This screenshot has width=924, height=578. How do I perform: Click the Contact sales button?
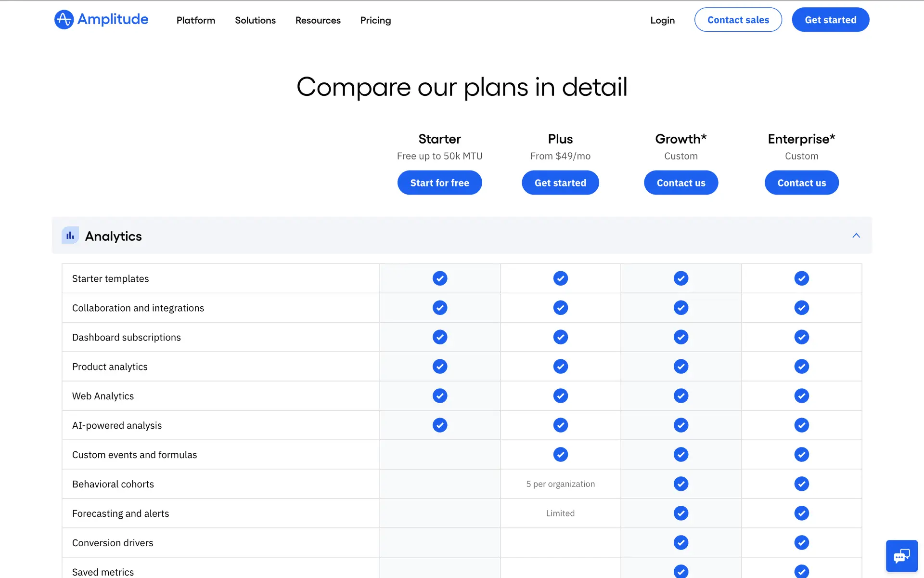pyautogui.click(x=738, y=20)
